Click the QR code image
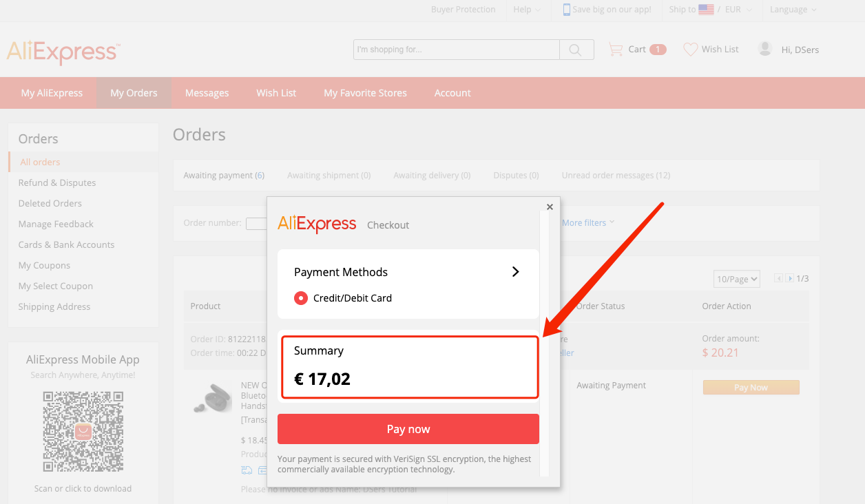 (83, 432)
